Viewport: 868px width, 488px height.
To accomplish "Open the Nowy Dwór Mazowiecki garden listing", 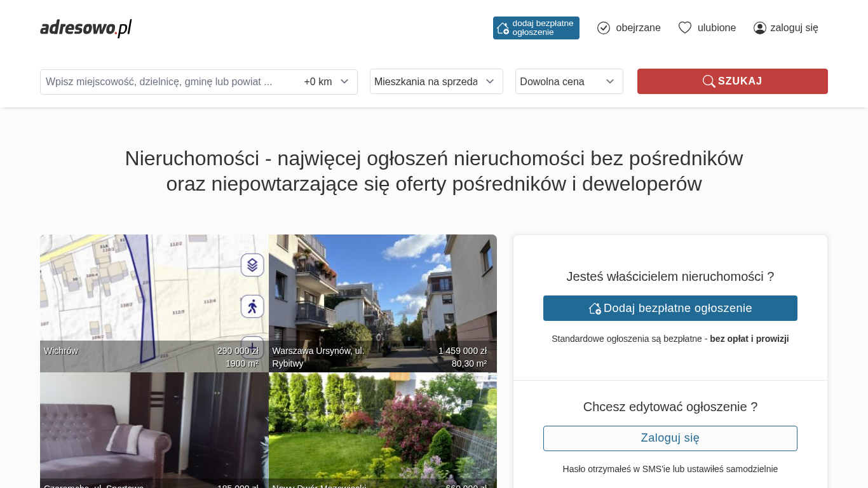I will [x=383, y=426].
